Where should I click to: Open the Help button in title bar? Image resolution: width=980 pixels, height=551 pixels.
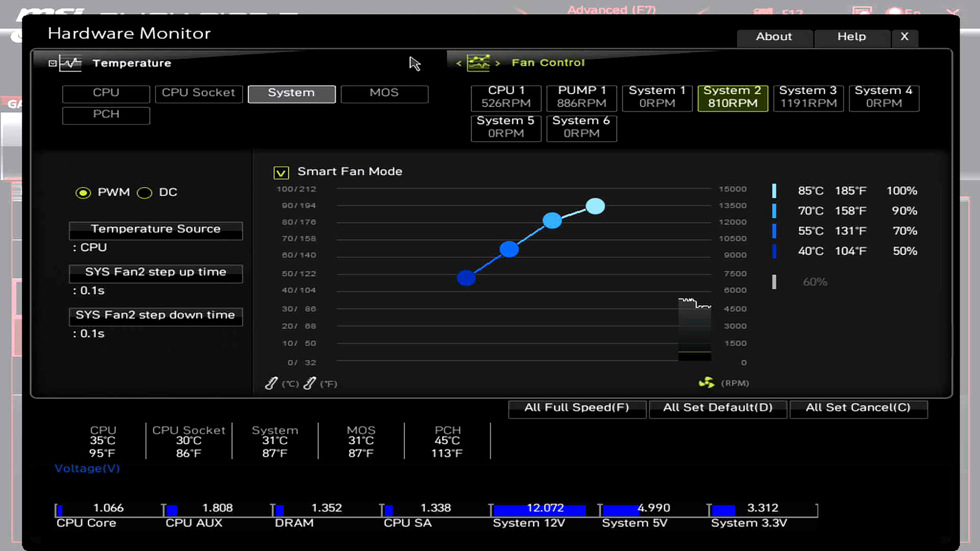(851, 37)
